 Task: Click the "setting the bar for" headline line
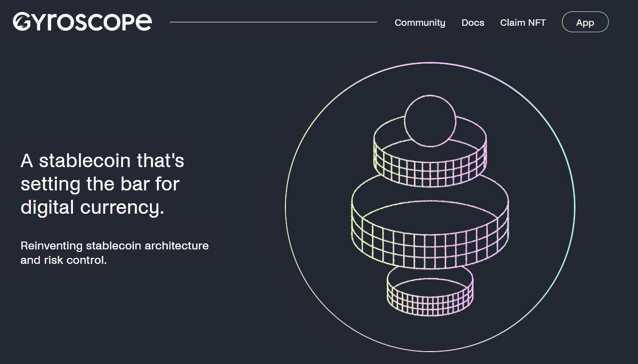100,184
